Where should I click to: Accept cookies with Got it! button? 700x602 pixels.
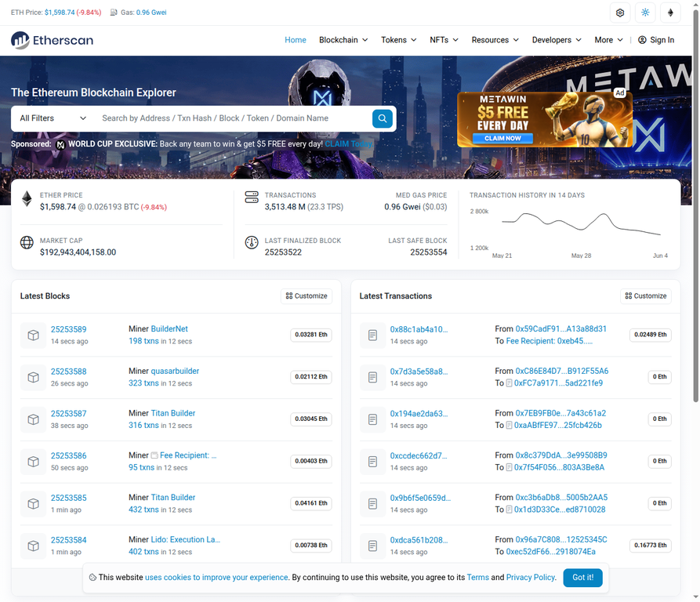582,578
